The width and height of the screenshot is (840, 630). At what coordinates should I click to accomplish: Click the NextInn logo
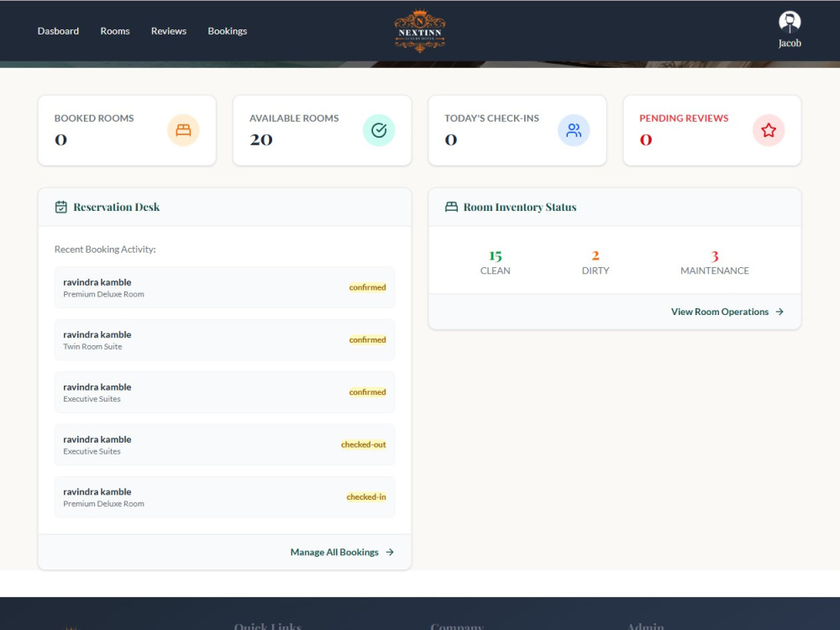point(420,31)
